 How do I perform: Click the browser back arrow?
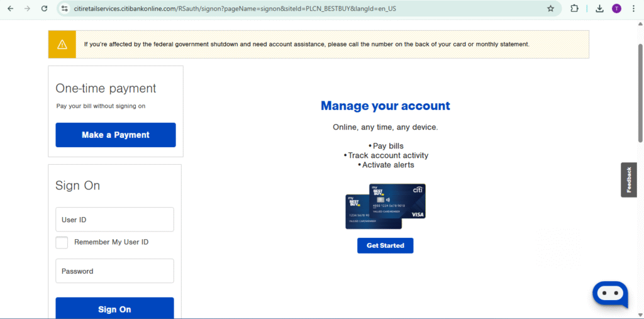coord(10,9)
